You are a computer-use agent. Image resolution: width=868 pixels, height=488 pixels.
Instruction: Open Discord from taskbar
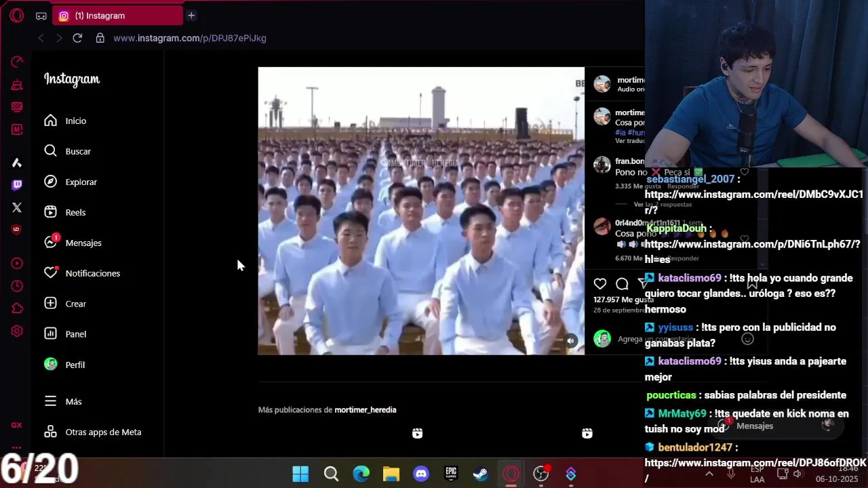(421, 474)
